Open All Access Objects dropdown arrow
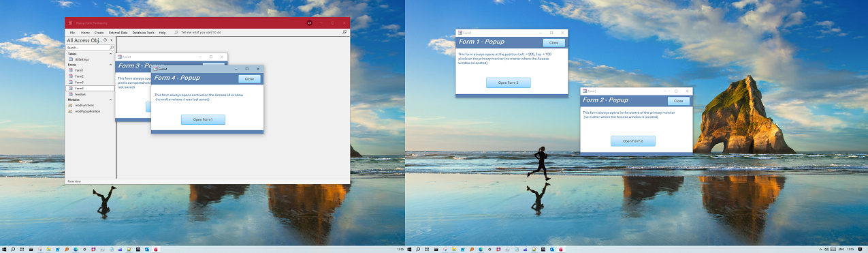 105,40
